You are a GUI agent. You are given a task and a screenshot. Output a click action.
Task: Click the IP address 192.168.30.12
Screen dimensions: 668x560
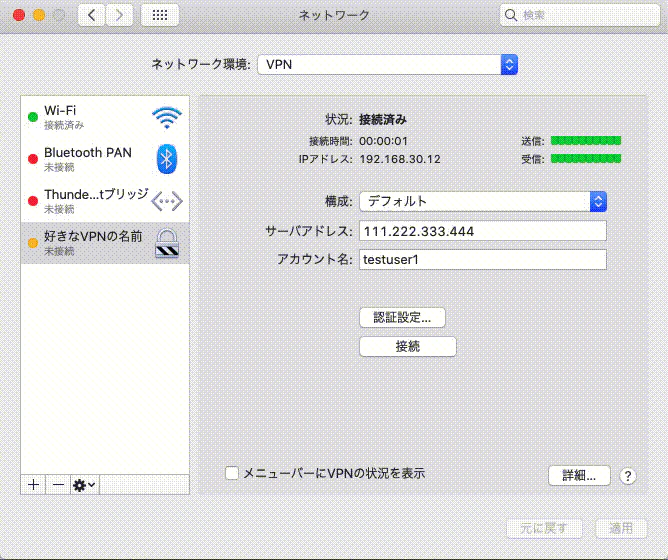tap(400, 159)
